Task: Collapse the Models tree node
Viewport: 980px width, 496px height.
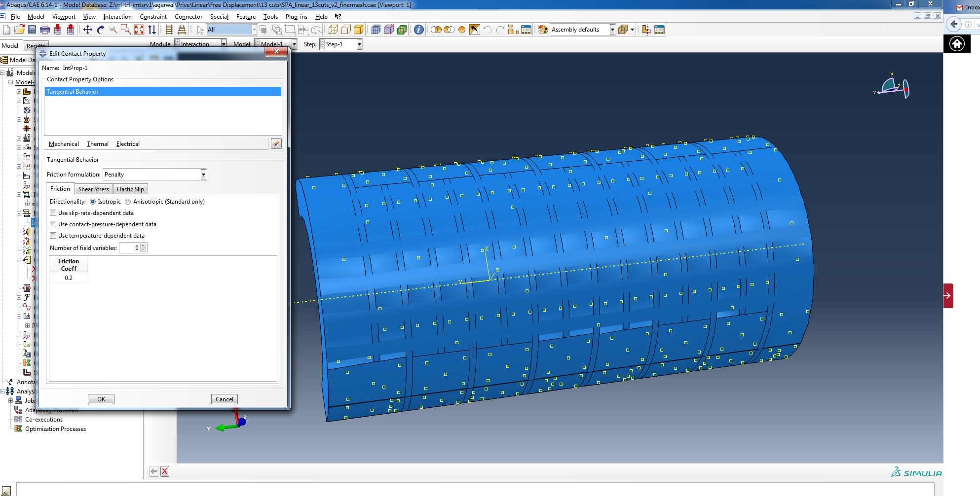Action: [x=2, y=72]
